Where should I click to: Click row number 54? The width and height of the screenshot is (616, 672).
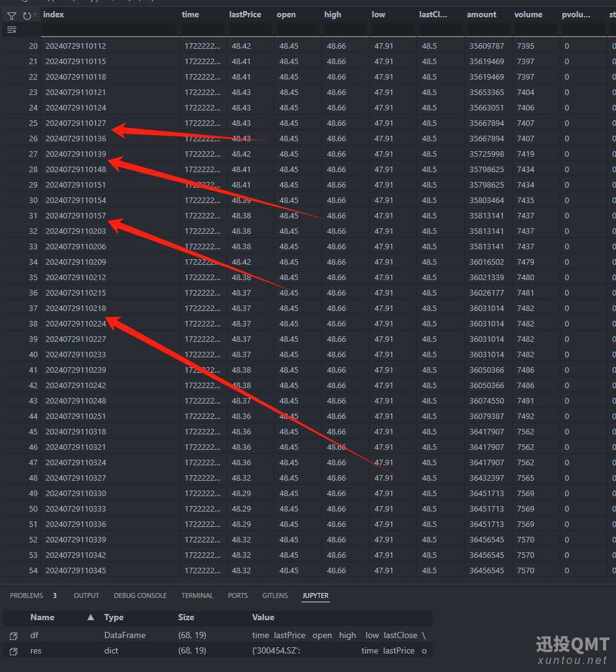coord(33,570)
